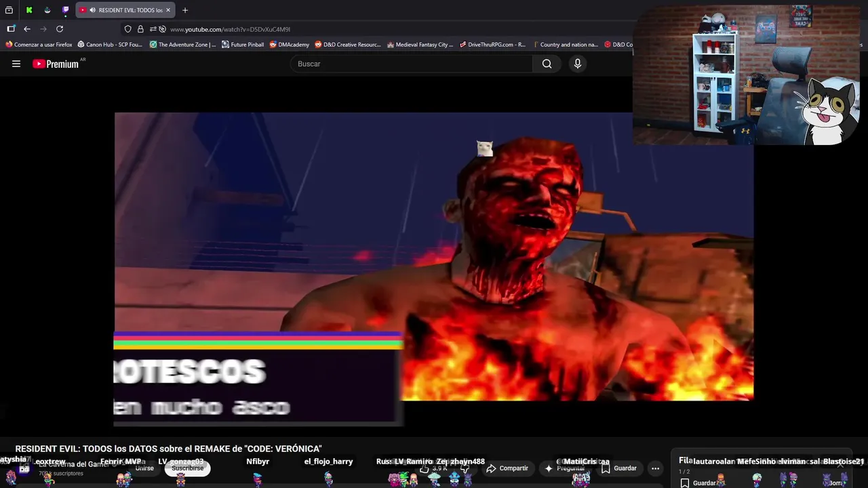Click the video player frame
This screenshot has width=868, height=488.
pos(434,256)
